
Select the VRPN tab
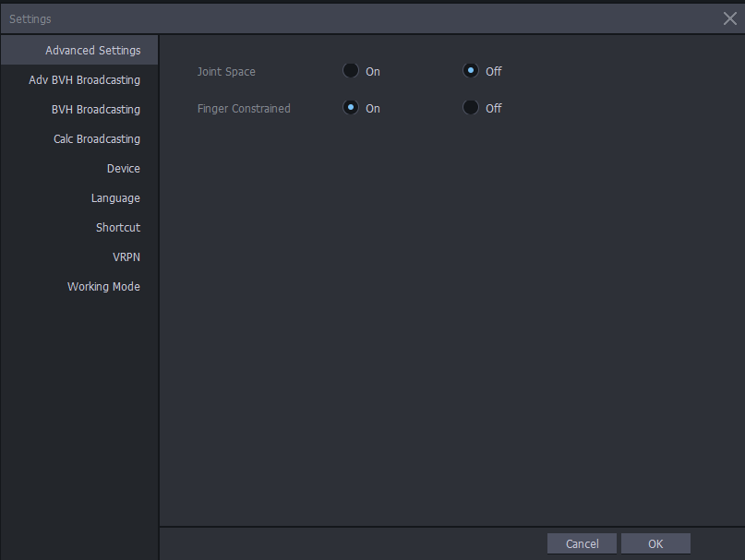pos(79,256)
